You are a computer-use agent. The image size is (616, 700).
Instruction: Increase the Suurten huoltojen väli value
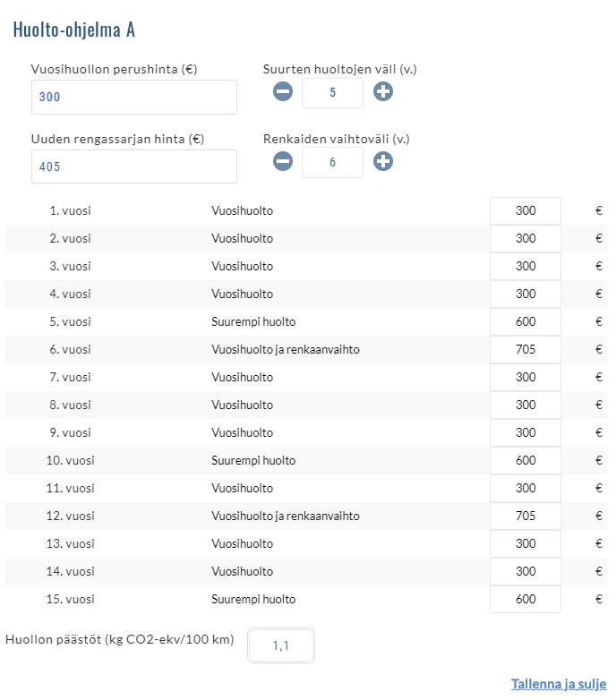click(383, 91)
